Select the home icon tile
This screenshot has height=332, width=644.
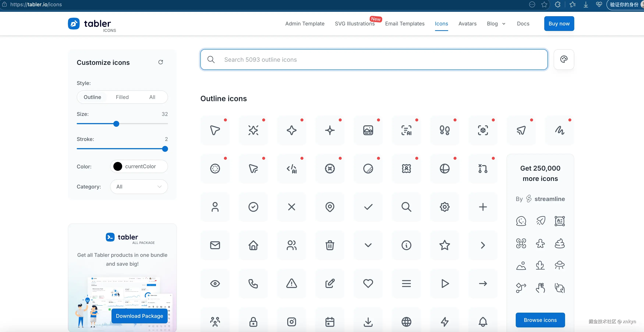coord(253,245)
